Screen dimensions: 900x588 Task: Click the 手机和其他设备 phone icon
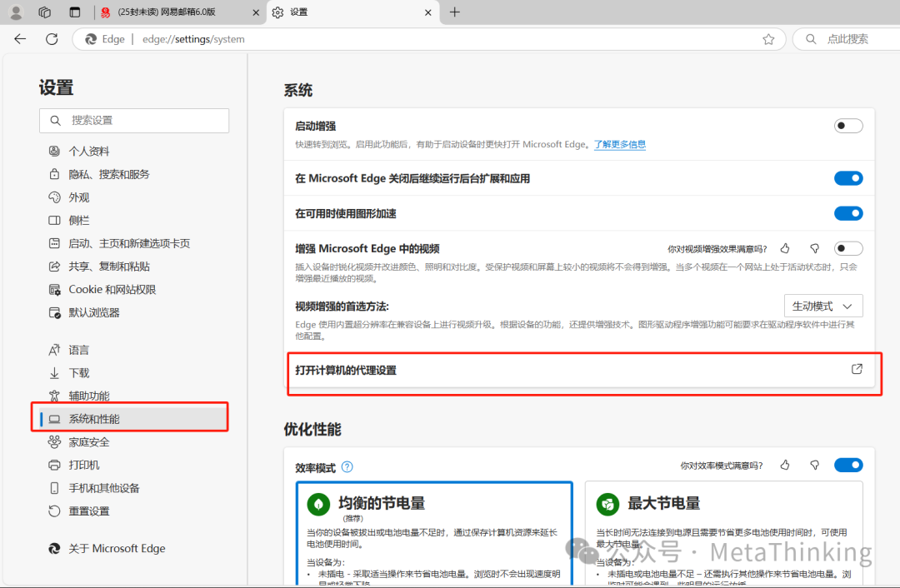pyautogui.click(x=54, y=488)
